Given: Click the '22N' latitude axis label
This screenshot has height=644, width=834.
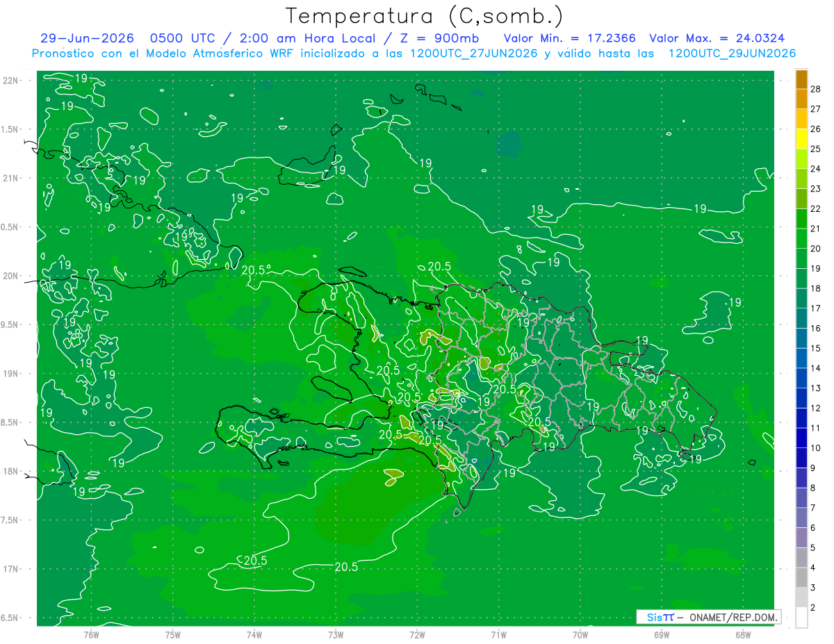Looking at the screenshot, I should (x=10, y=81).
